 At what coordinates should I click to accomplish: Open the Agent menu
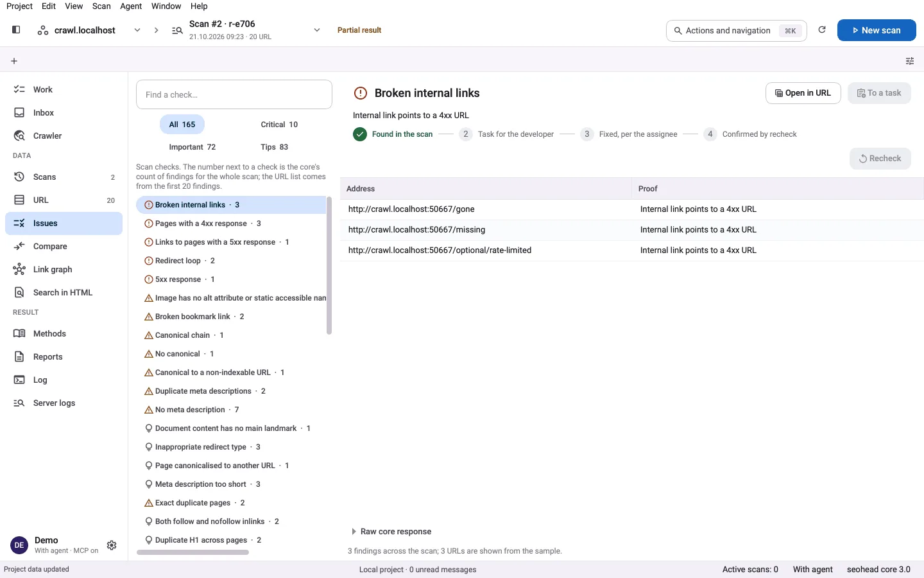[x=131, y=6]
